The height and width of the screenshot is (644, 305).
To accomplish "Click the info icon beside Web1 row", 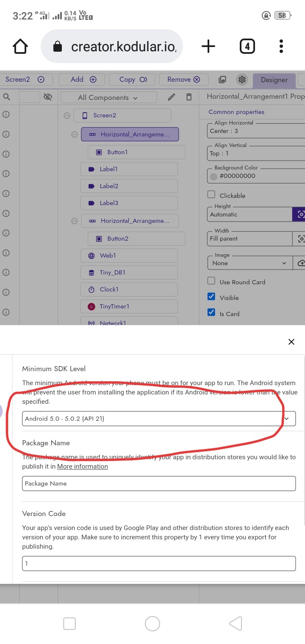I will 6,253.
